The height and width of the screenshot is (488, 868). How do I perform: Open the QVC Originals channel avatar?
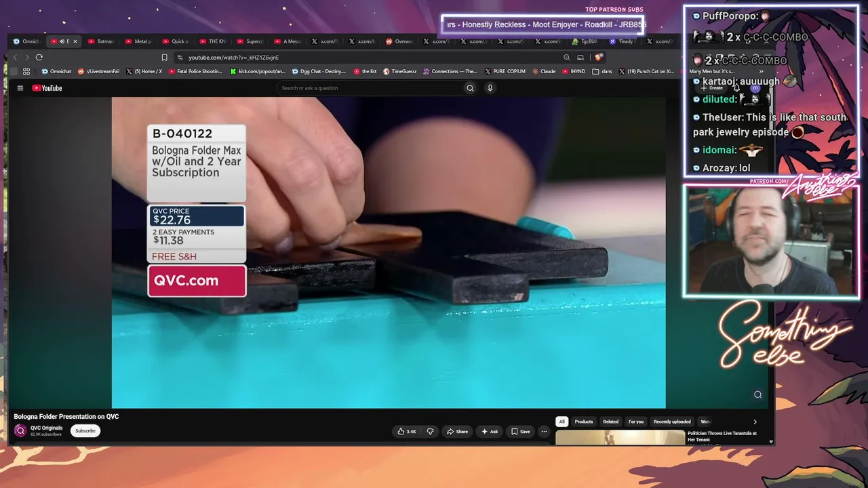tap(20, 430)
